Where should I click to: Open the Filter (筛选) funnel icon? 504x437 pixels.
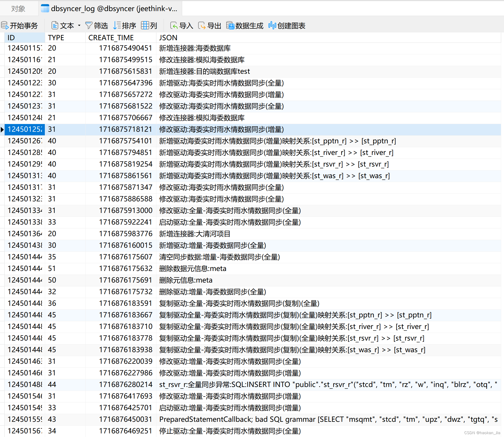coord(89,26)
